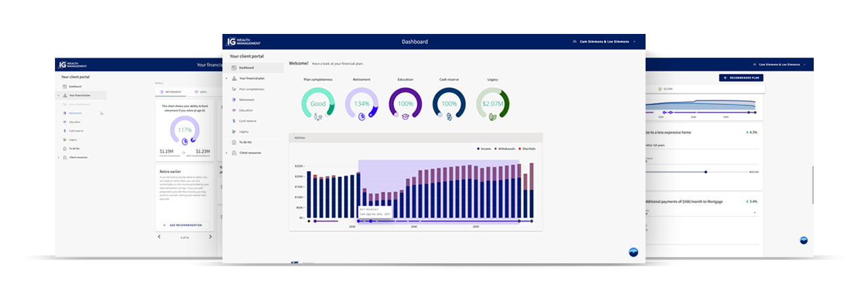This screenshot has height=302, width=868.
Task: Open the chat bubble on the Dashboard
Action: click(x=633, y=252)
